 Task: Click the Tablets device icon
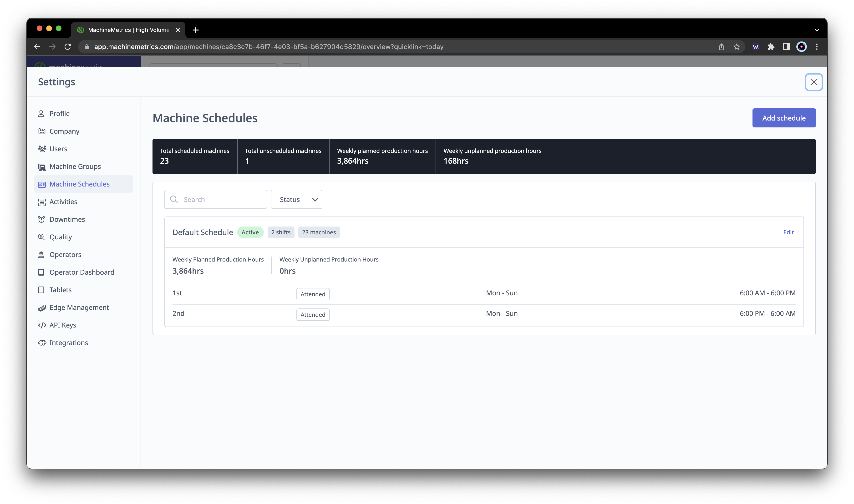pos(41,290)
